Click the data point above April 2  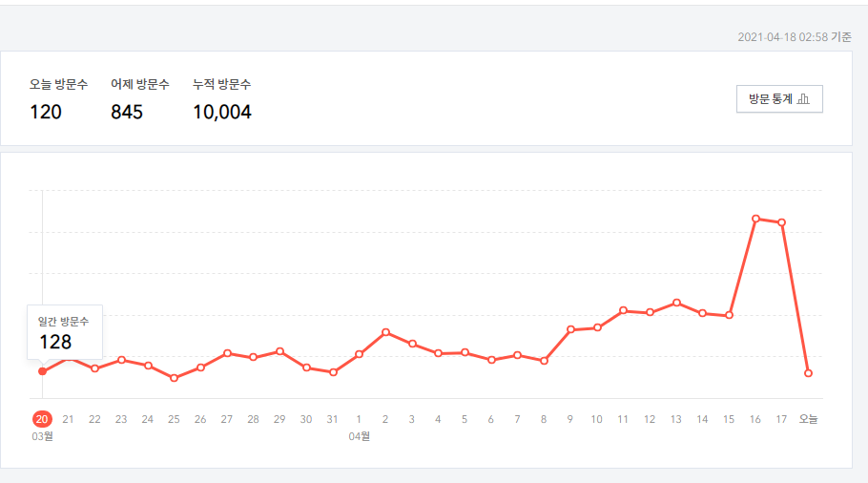tap(386, 332)
